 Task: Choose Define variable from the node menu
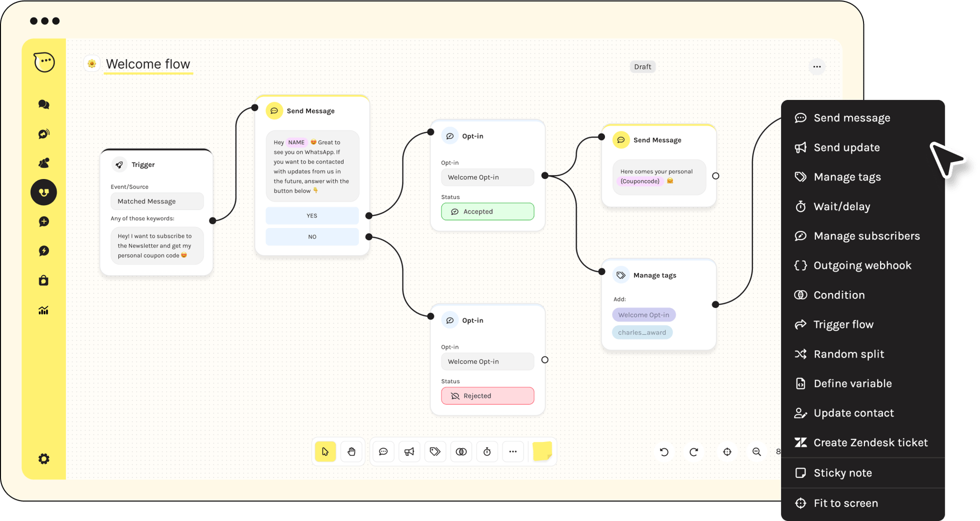[862, 383]
